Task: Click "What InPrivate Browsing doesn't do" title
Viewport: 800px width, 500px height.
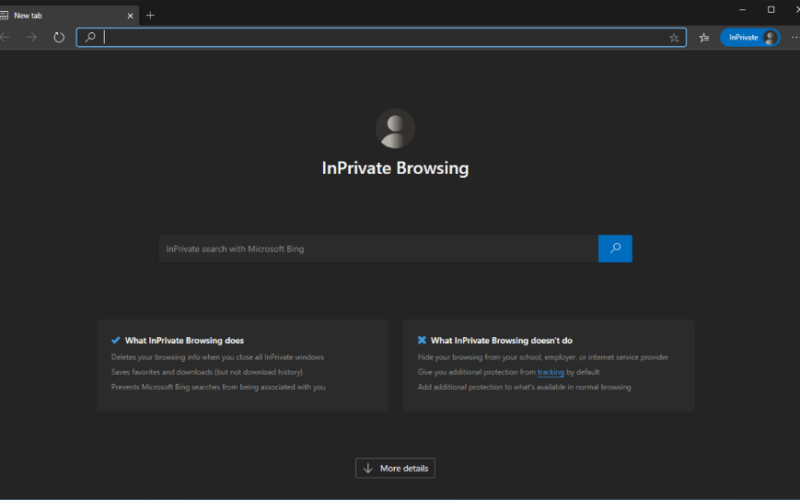Action: 502,340
